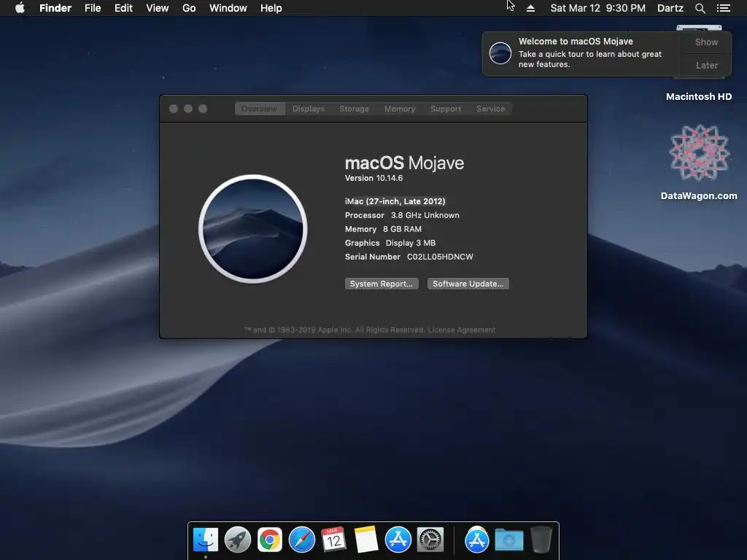
Task: Click the eject icon in menu bar
Action: click(x=531, y=8)
